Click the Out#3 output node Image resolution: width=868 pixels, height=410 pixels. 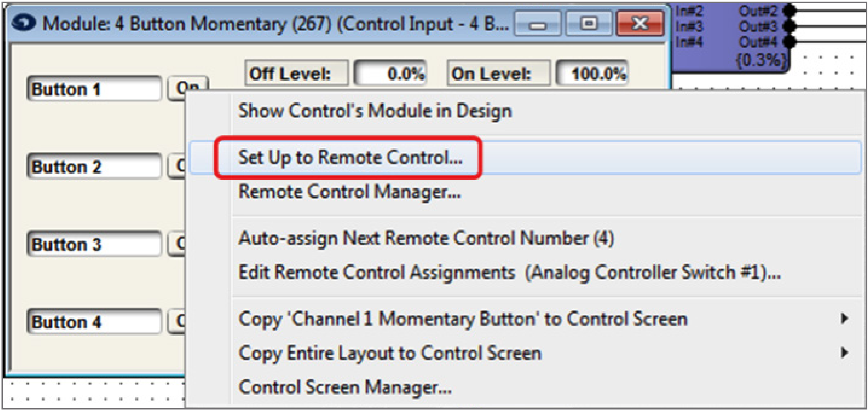point(789,26)
